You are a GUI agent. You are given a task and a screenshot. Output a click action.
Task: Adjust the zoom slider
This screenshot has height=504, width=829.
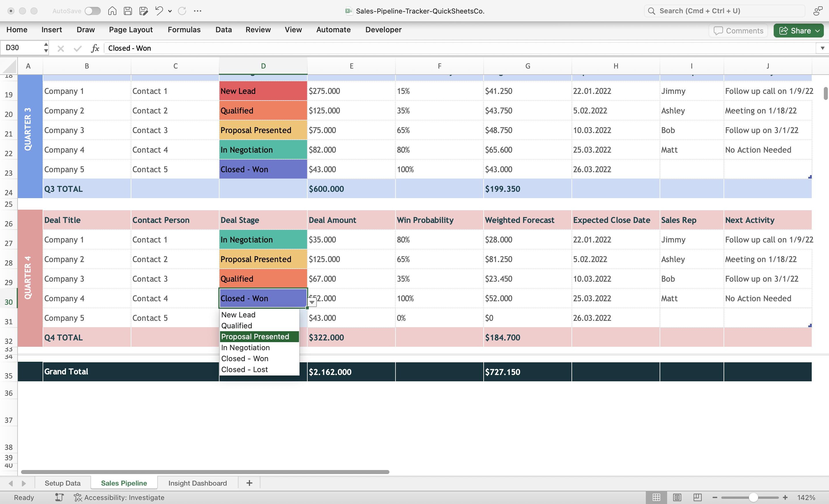tap(754, 497)
